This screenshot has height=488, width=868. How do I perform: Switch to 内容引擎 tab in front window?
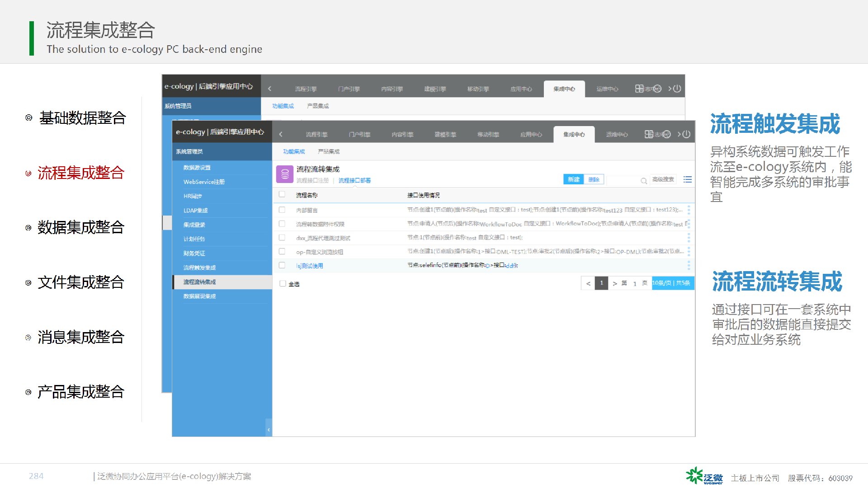pyautogui.click(x=402, y=135)
